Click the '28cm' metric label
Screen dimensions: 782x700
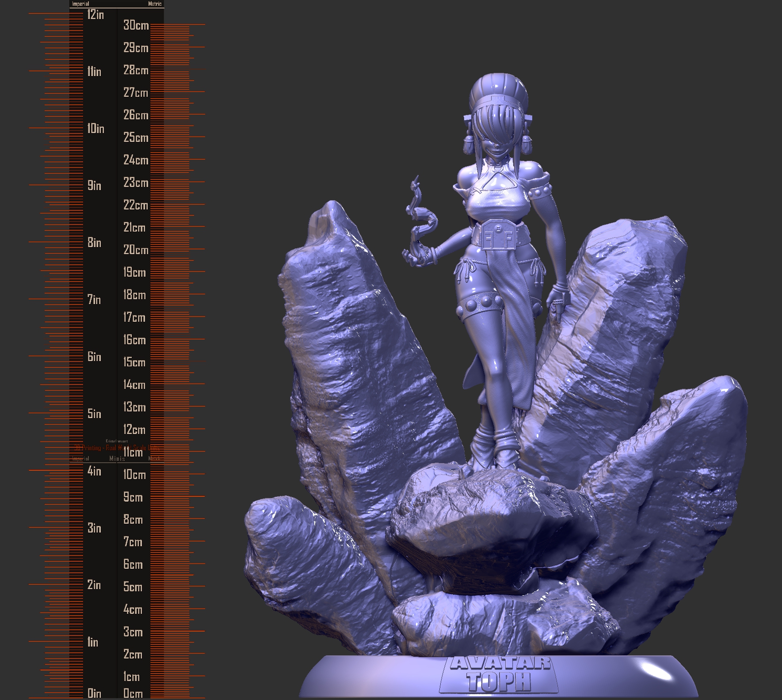tap(136, 70)
